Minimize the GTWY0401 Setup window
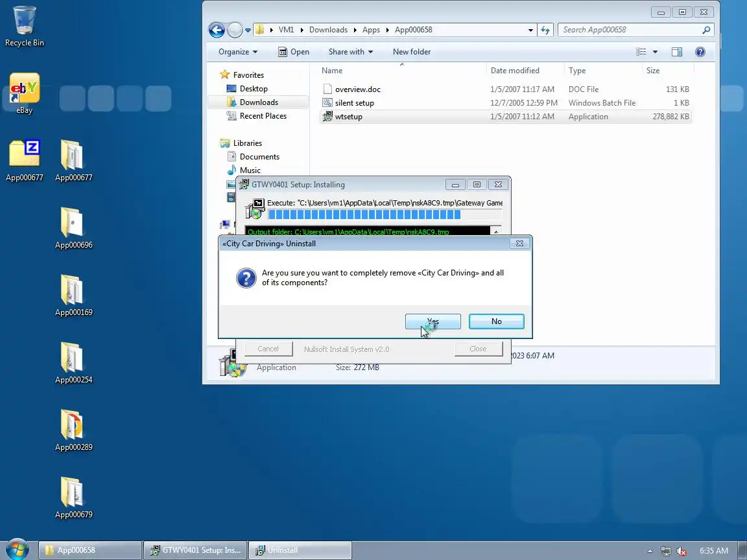The width and height of the screenshot is (747, 560). click(455, 184)
